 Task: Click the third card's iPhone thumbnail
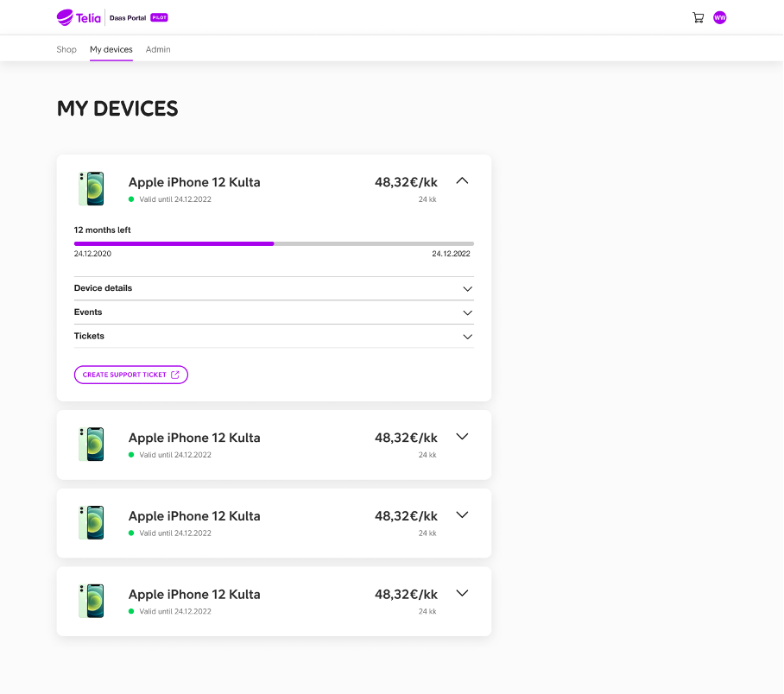(92, 522)
